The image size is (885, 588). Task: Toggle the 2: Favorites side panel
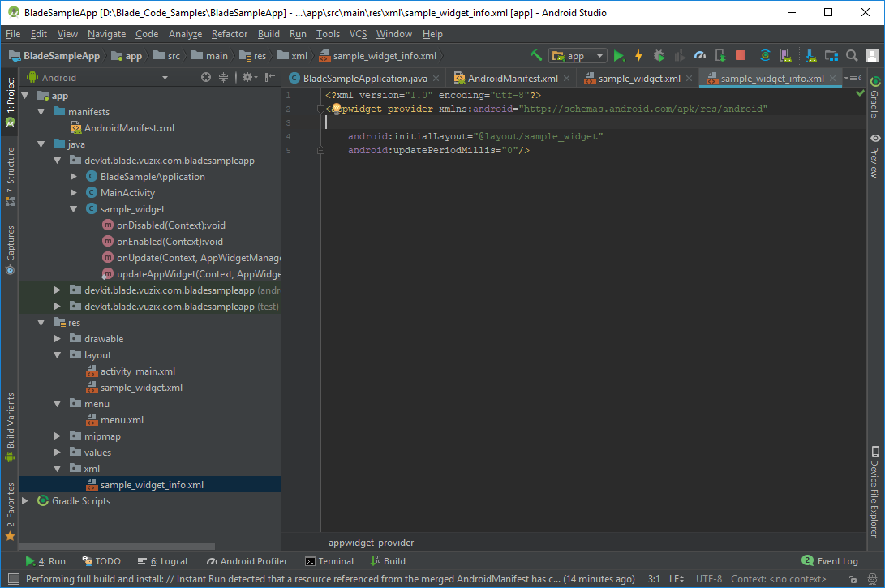[x=11, y=512]
